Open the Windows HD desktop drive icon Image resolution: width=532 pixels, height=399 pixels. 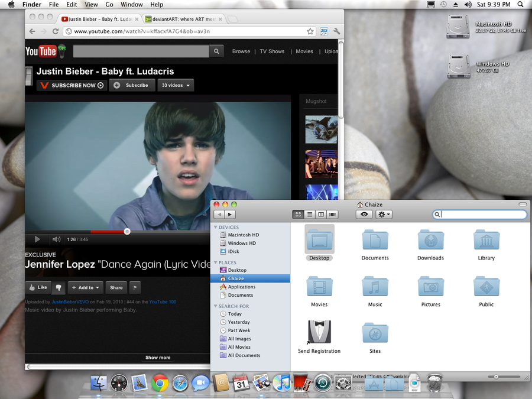pos(458,66)
